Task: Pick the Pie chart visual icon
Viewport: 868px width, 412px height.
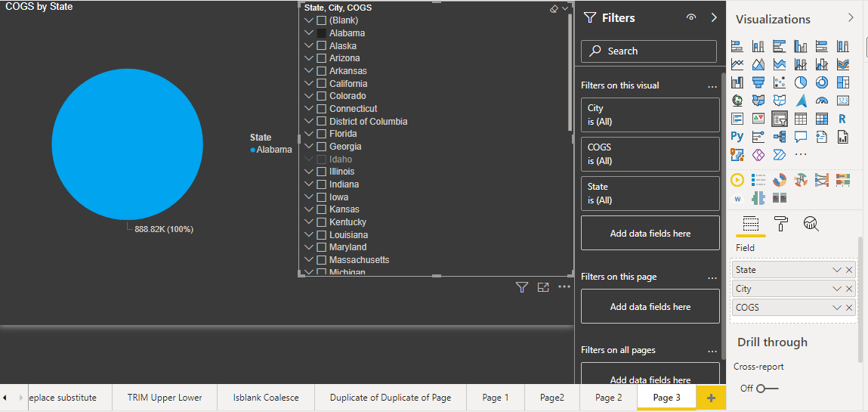Action: (x=801, y=82)
